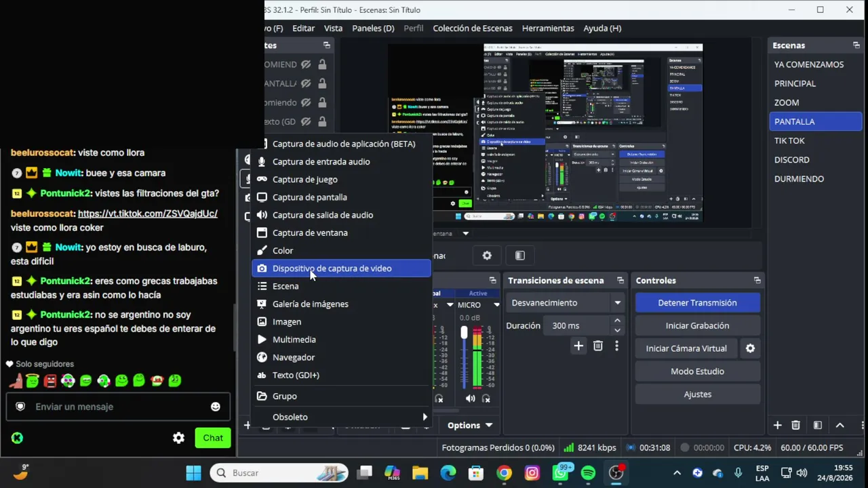Open virtual camera settings gear
This screenshot has height=488, width=868.
tap(751, 348)
